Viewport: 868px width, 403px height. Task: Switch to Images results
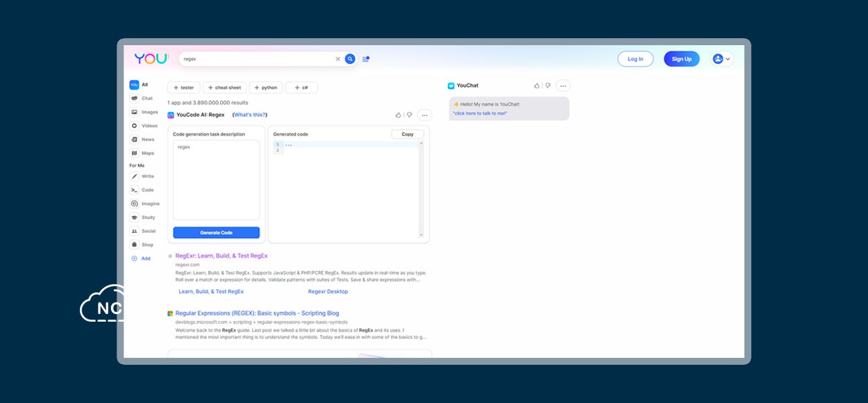click(144, 112)
